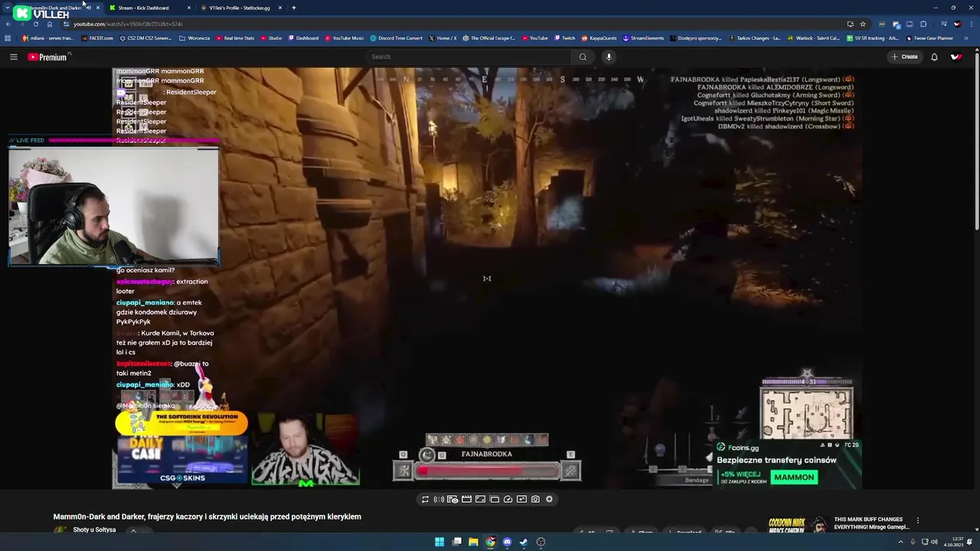Toggle loop icon in player toolbar

click(425, 499)
